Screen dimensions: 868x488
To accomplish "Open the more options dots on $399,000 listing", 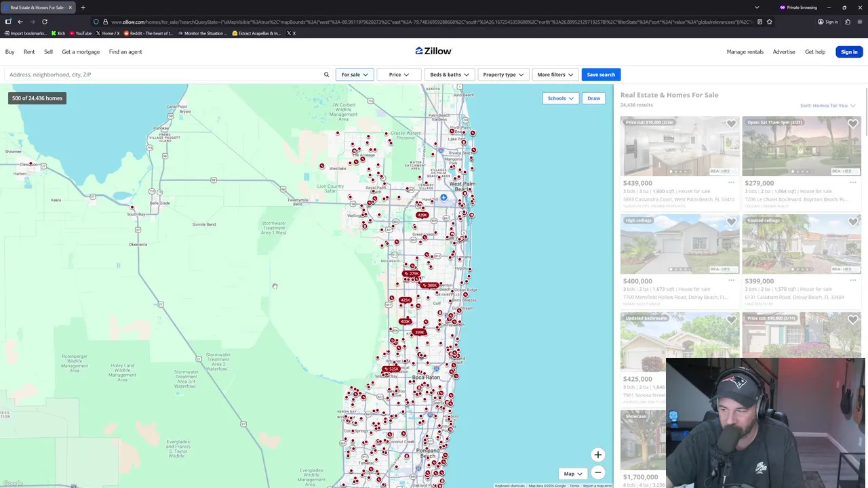I will coord(852,280).
